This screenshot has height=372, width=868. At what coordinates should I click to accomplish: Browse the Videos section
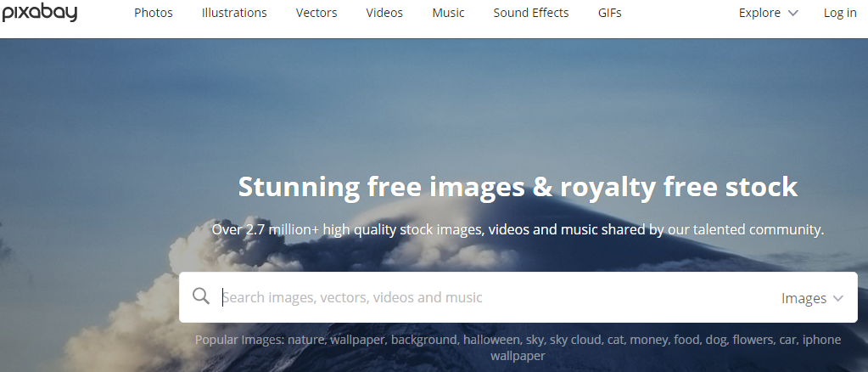[x=384, y=13]
